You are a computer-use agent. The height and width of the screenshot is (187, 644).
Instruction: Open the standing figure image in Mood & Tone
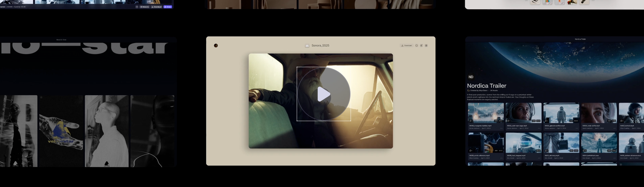(19, 131)
